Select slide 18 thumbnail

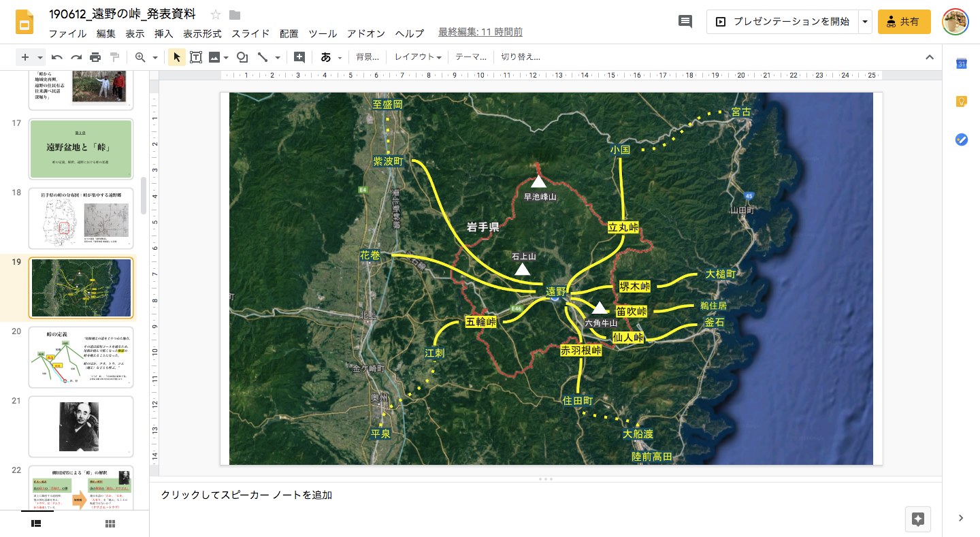tap(81, 218)
